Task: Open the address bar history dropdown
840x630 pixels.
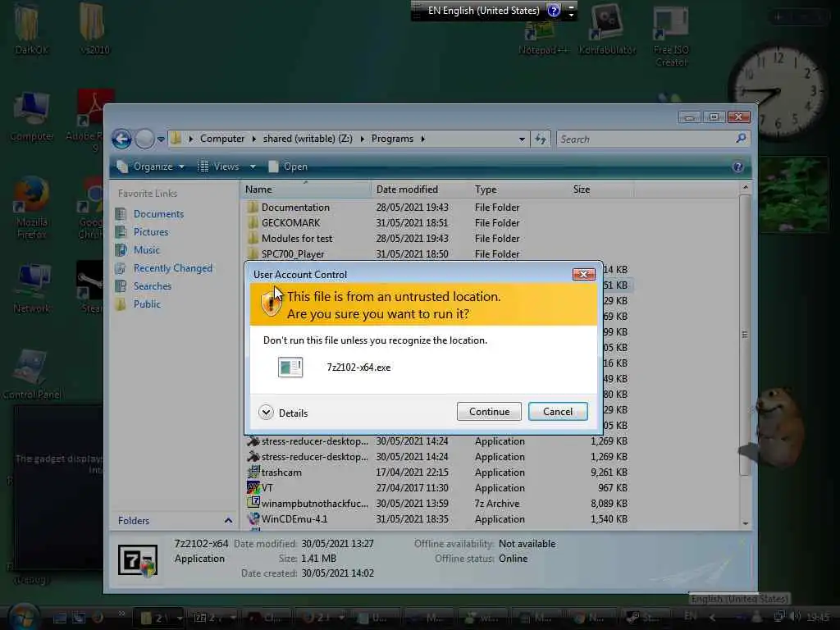Action: (x=521, y=139)
